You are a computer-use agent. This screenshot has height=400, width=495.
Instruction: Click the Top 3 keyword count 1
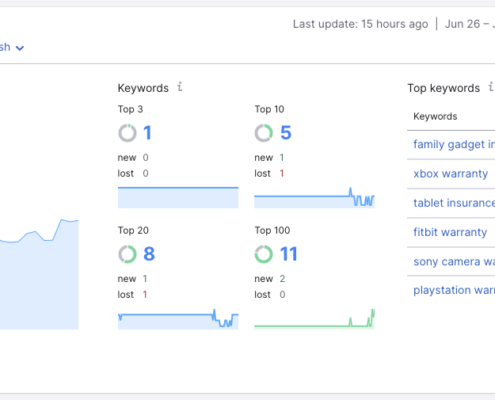coord(147,133)
